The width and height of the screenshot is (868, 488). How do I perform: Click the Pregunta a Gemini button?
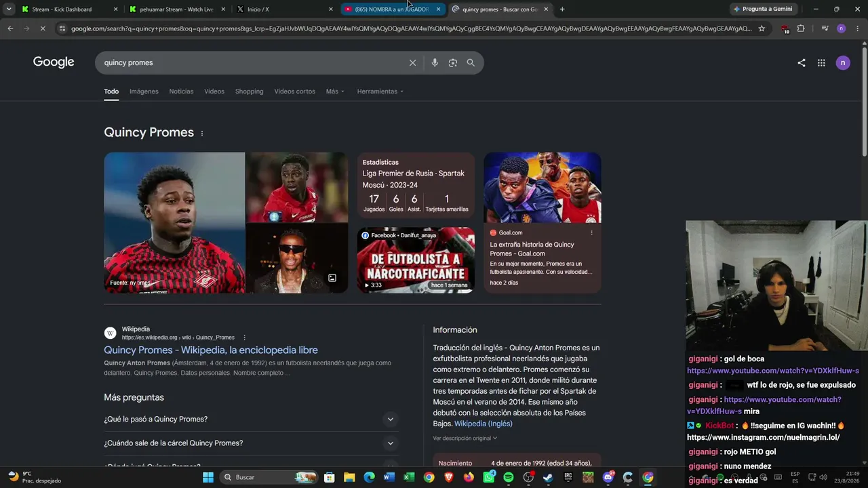[763, 9]
